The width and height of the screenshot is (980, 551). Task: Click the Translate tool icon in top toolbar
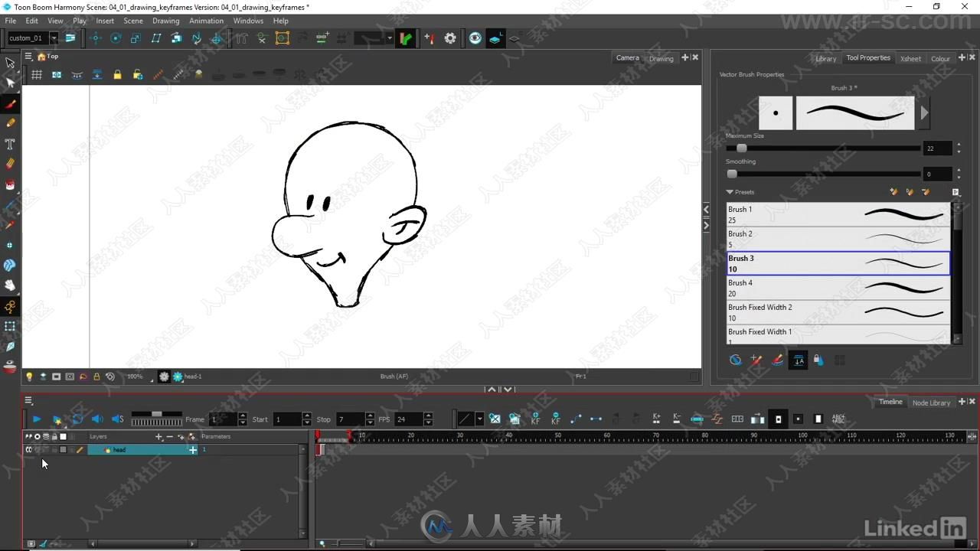96,38
